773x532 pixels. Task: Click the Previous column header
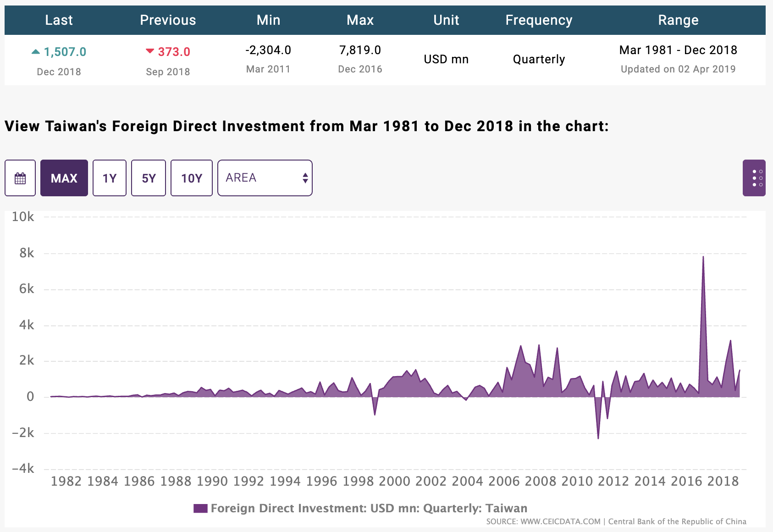[168, 20]
